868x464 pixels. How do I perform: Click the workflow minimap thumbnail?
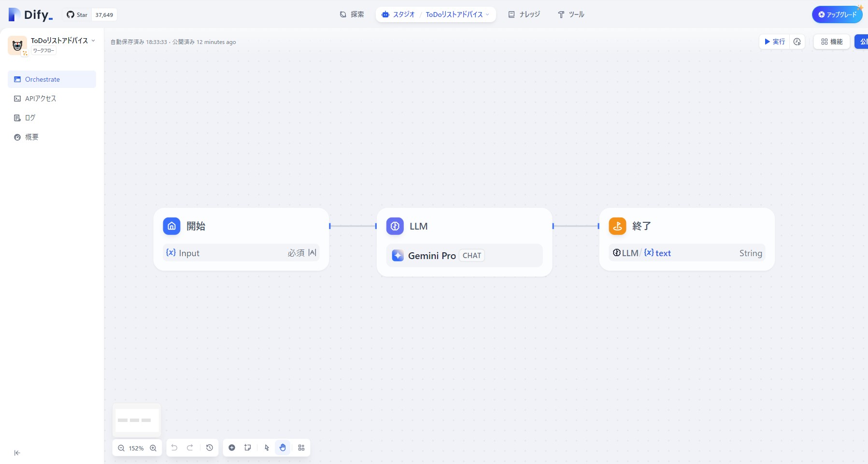(137, 420)
